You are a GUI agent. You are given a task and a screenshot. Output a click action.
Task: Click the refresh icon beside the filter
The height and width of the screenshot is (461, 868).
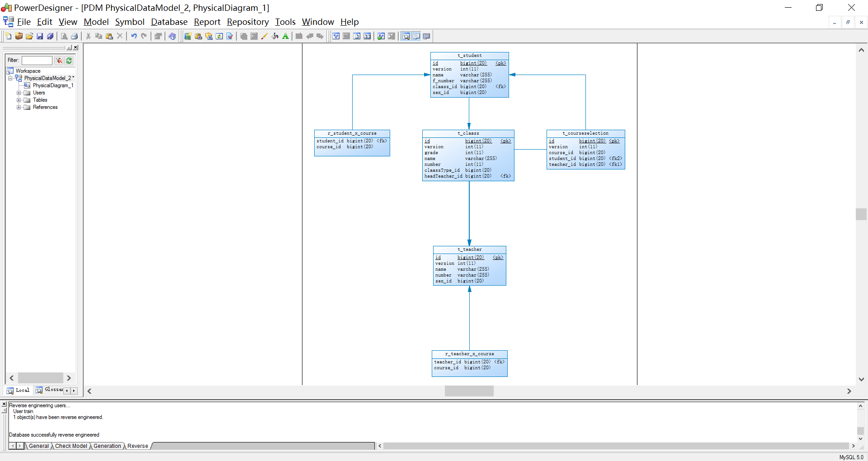(68, 60)
